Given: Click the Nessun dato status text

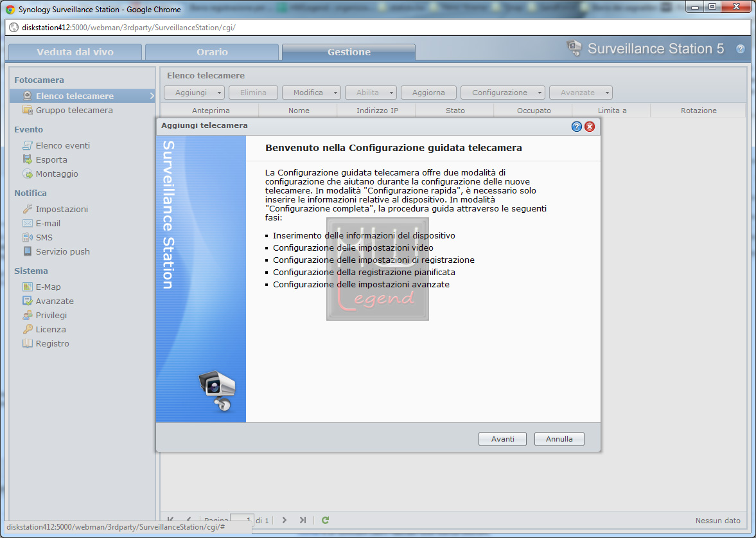Looking at the screenshot, I should 717,520.
